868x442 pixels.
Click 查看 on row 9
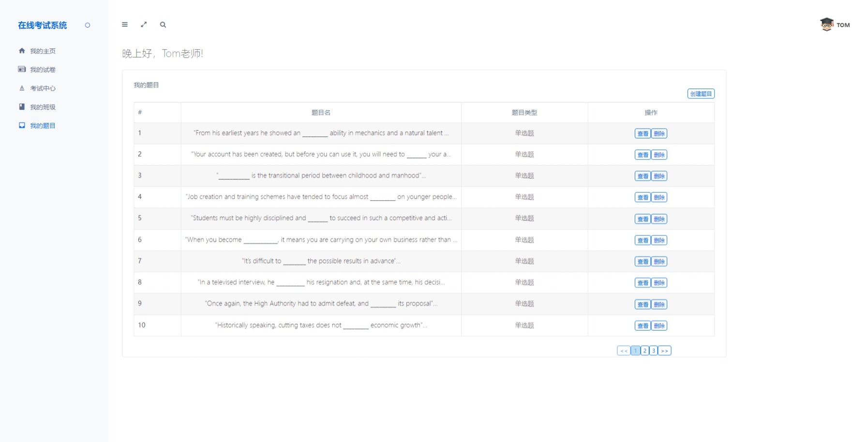coord(643,304)
